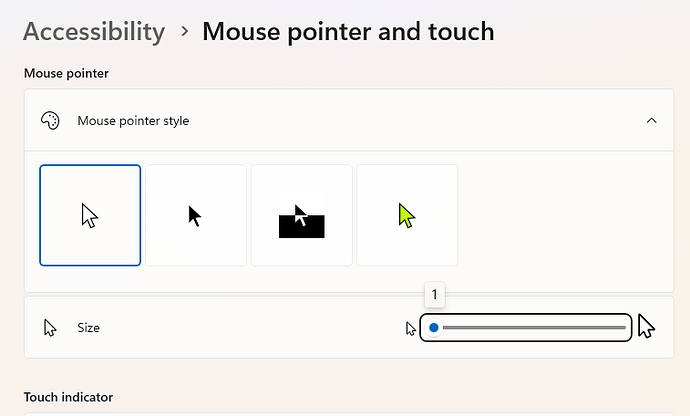The width and height of the screenshot is (690, 416).
Task: Click the slider value tooltip showing 1
Action: point(435,294)
